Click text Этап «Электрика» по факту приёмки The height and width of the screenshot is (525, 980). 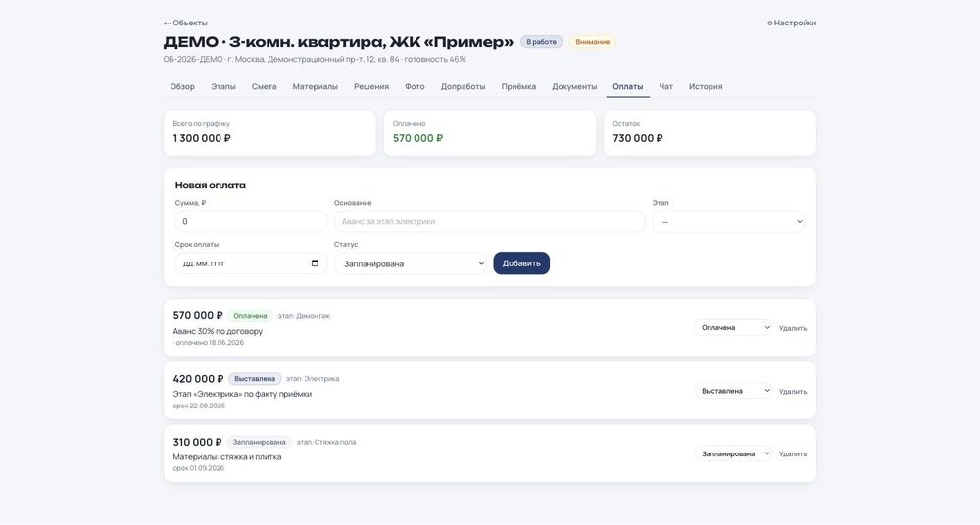[242, 394]
